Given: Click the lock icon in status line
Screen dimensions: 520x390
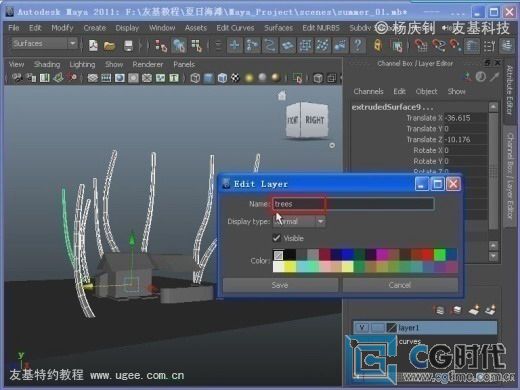Looking at the screenshot, I should coord(378,45).
